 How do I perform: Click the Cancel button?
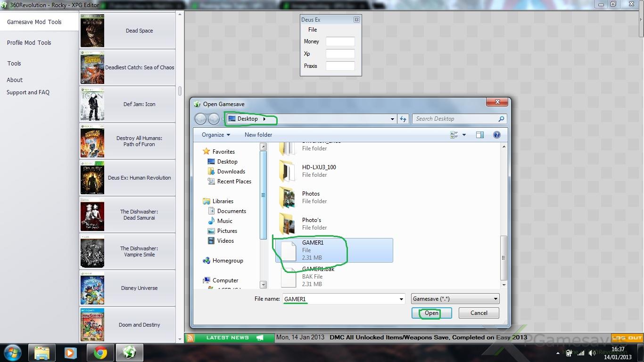[x=479, y=313]
